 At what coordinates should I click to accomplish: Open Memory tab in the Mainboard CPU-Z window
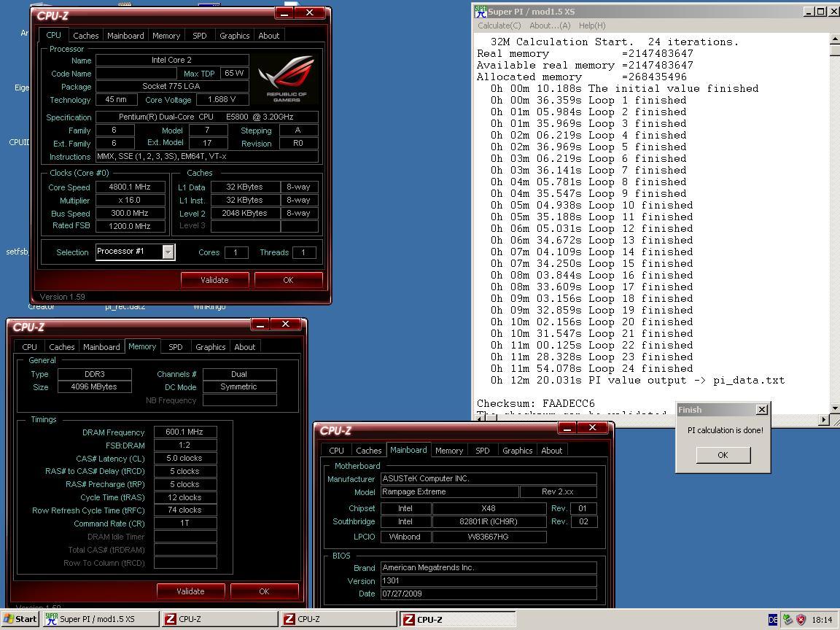coord(449,451)
